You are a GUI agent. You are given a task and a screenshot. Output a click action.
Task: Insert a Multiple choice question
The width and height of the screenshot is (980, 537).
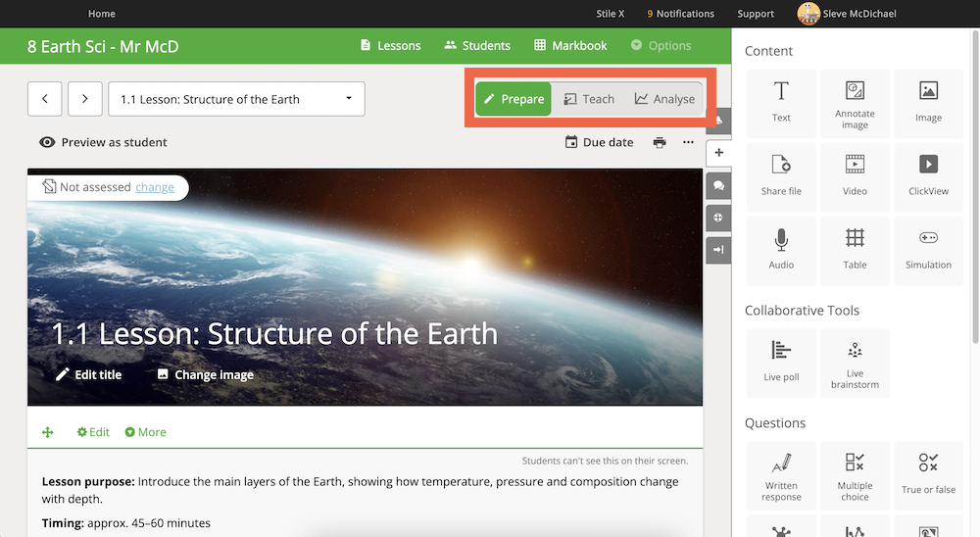[855, 475]
